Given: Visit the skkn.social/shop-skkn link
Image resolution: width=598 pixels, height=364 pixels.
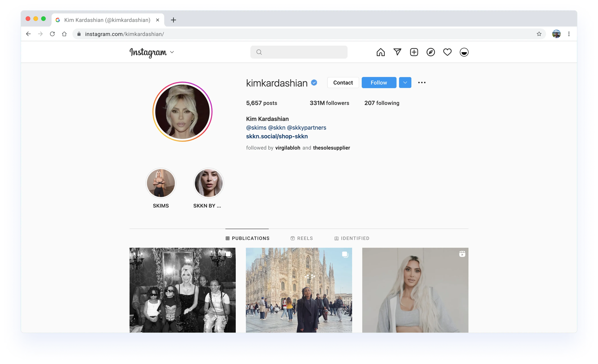Looking at the screenshot, I should click(277, 136).
